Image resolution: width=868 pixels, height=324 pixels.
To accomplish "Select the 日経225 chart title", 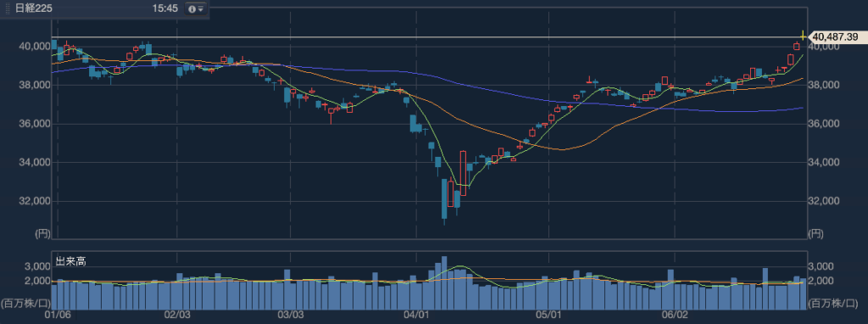I will [30, 8].
